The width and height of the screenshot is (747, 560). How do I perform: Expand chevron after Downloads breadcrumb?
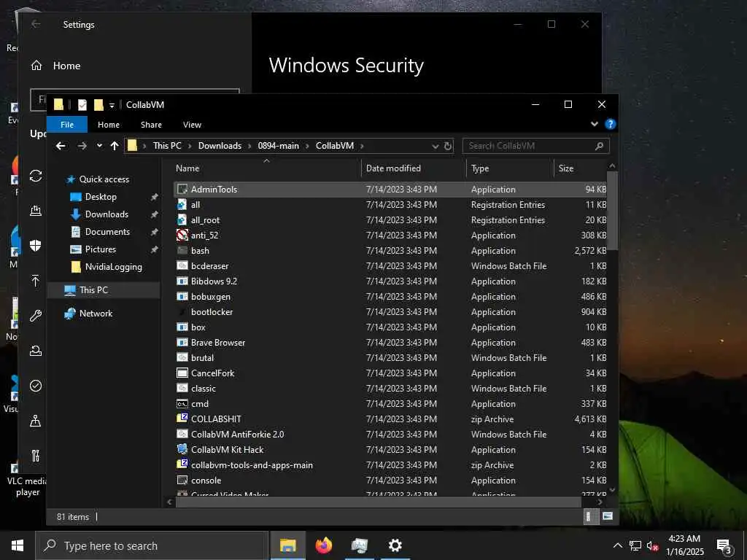point(249,146)
